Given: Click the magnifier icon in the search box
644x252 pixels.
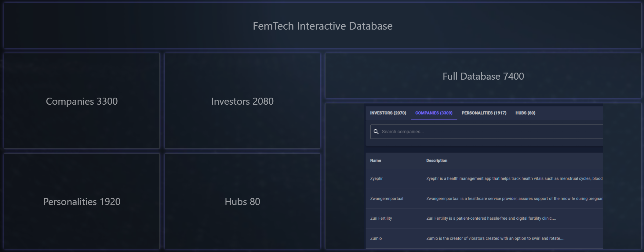Looking at the screenshot, I should [376, 131].
